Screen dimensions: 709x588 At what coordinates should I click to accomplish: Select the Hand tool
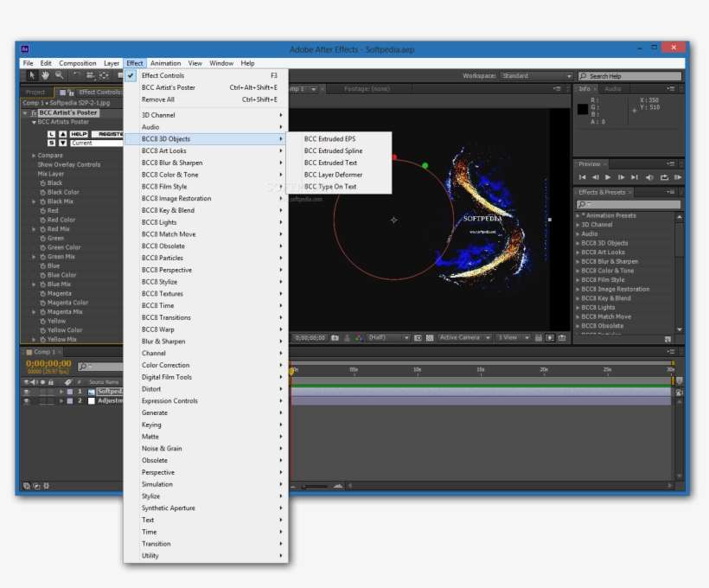point(45,75)
